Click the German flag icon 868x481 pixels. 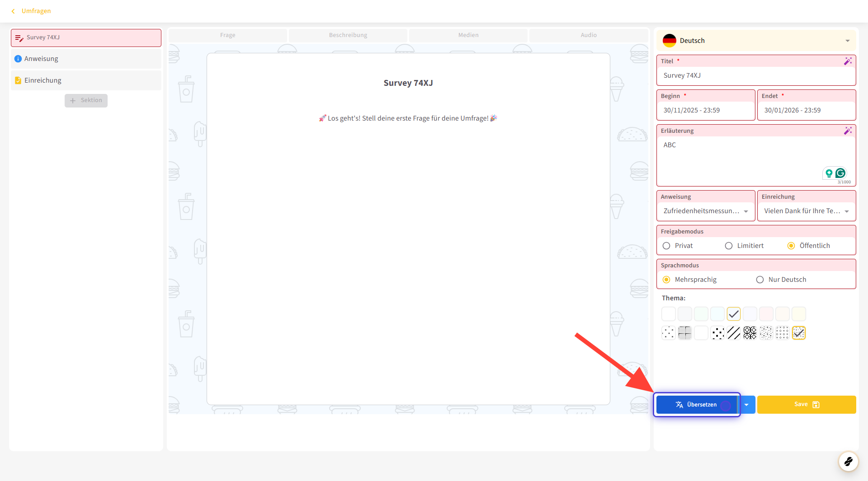pos(669,41)
